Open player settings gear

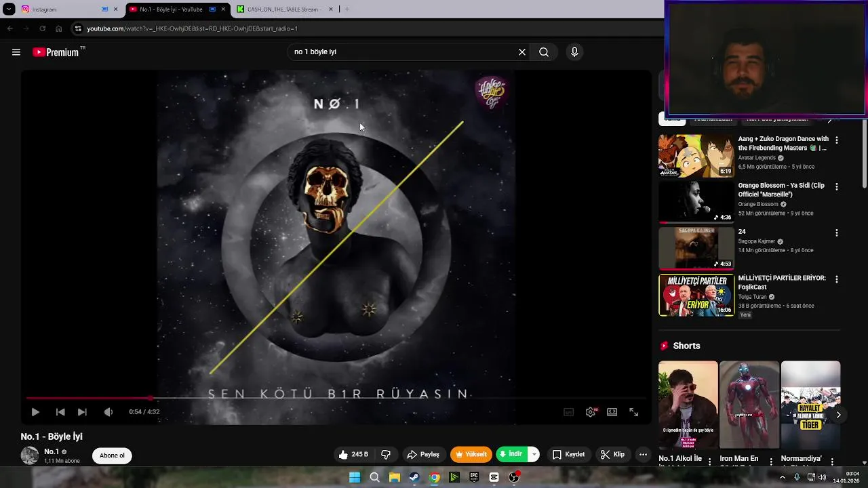(x=591, y=412)
